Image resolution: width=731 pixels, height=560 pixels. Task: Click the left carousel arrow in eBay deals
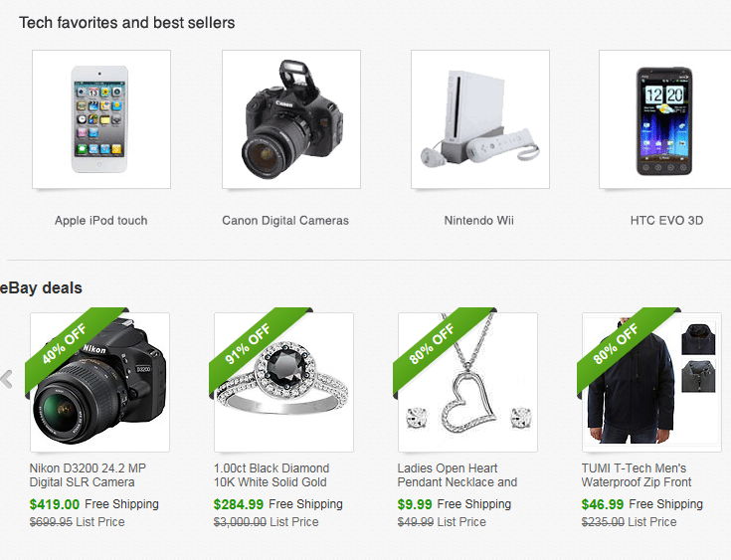(7, 379)
